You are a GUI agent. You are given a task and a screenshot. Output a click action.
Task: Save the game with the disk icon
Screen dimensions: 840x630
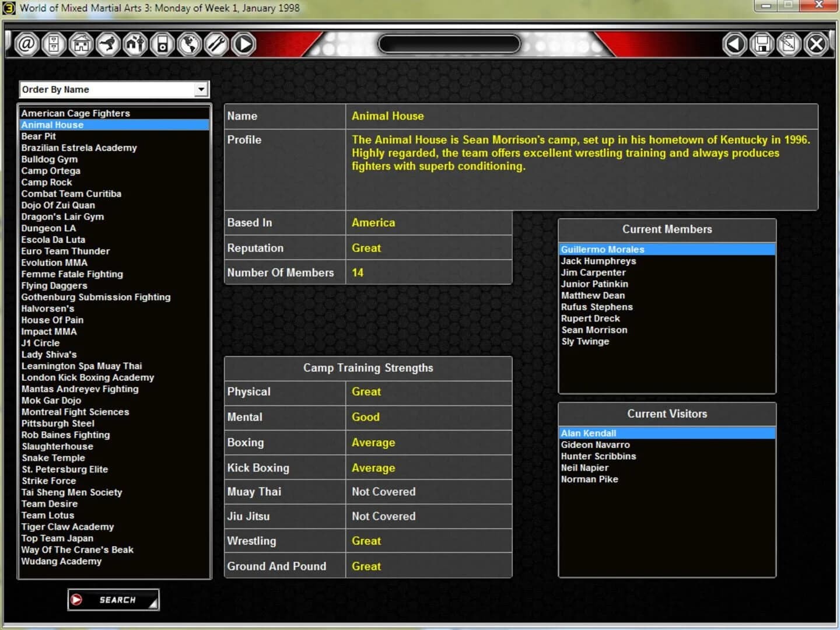(762, 44)
